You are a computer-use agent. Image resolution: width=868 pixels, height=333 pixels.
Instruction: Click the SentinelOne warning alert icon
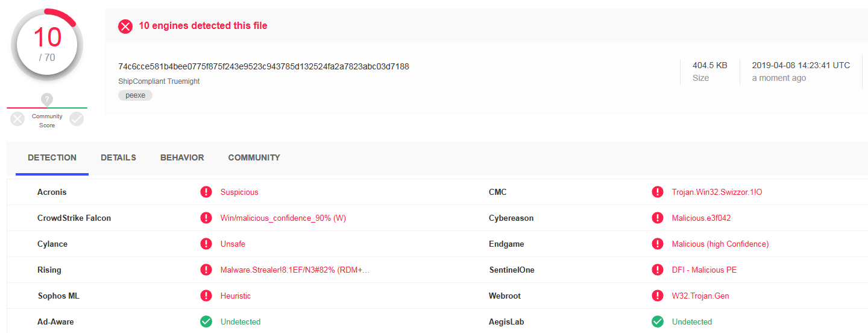[x=658, y=270]
